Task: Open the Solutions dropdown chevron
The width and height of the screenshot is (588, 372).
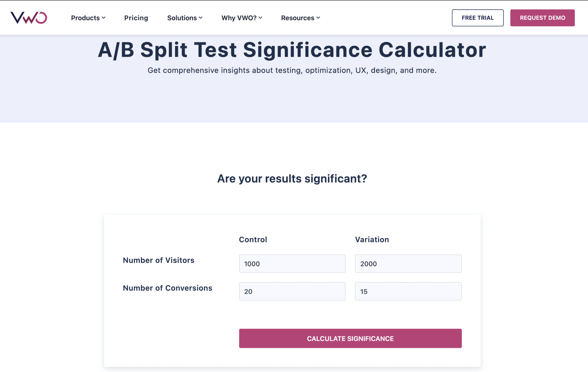Action: (x=201, y=18)
